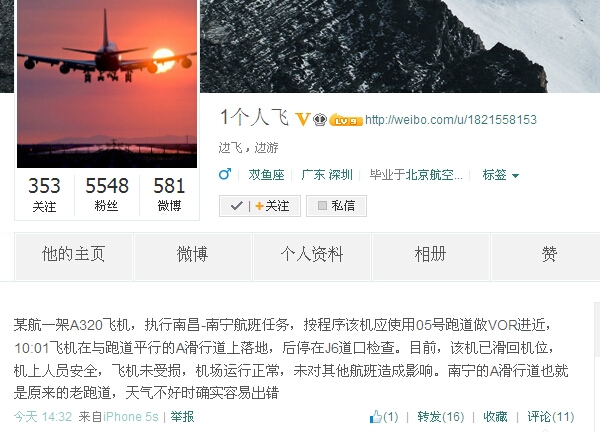Click the small square icon on 私信

pos(322,206)
